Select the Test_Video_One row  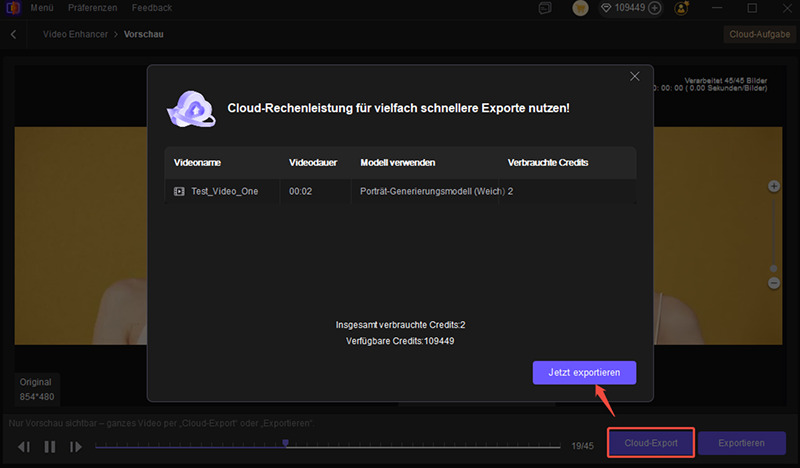coord(400,191)
